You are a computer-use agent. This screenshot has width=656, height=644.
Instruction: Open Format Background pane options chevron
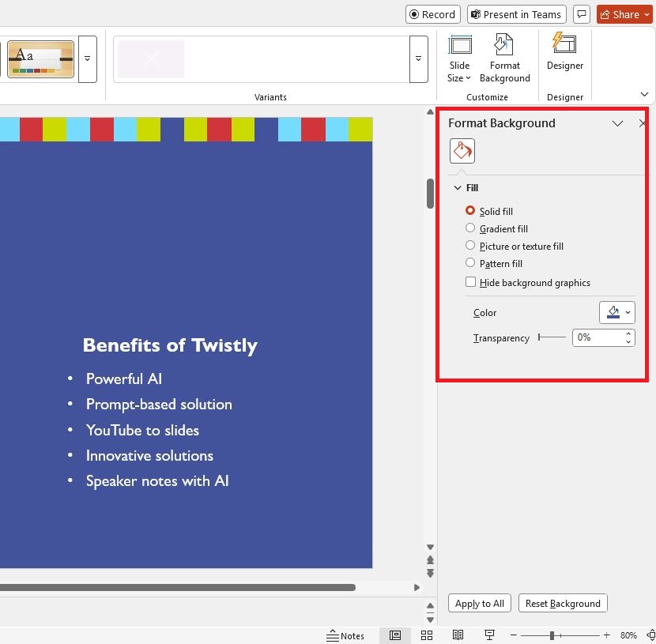click(x=617, y=123)
